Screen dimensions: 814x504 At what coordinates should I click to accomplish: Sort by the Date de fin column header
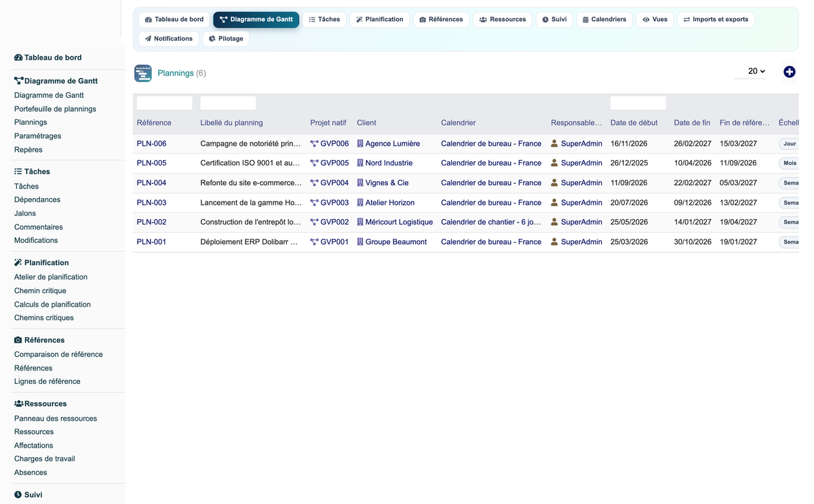click(x=692, y=123)
